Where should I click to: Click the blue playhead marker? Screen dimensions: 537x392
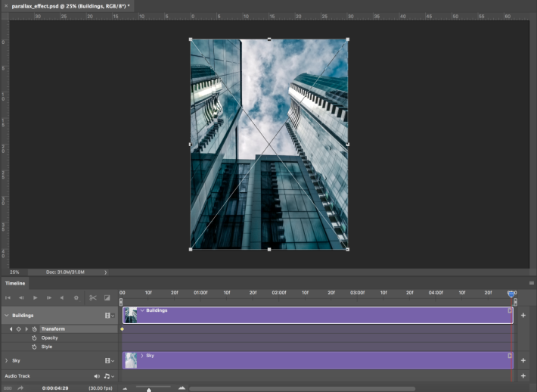click(511, 294)
